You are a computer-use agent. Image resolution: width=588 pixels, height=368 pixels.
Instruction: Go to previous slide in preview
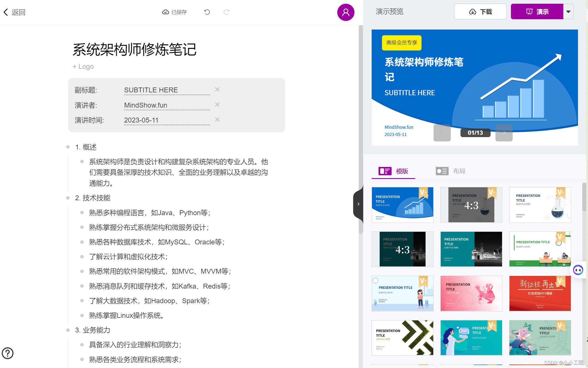[x=442, y=133]
